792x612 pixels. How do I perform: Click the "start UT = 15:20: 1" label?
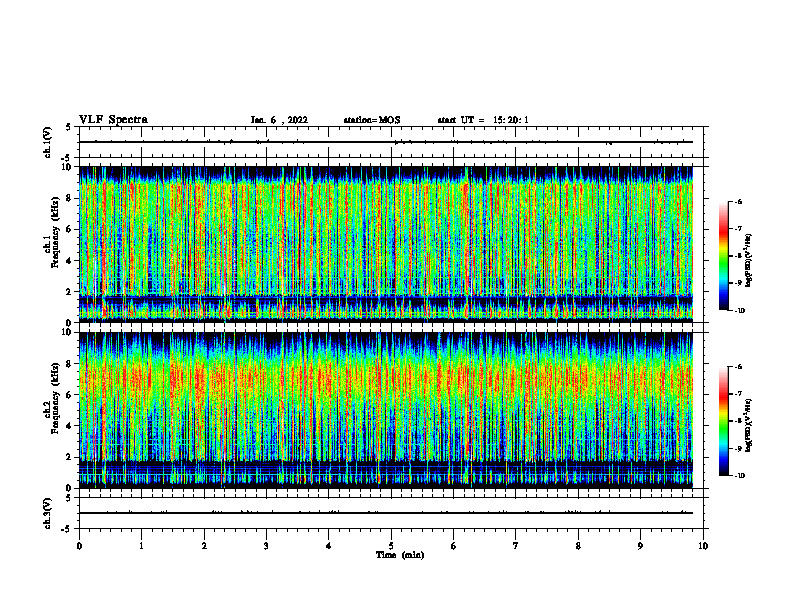pos(483,120)
